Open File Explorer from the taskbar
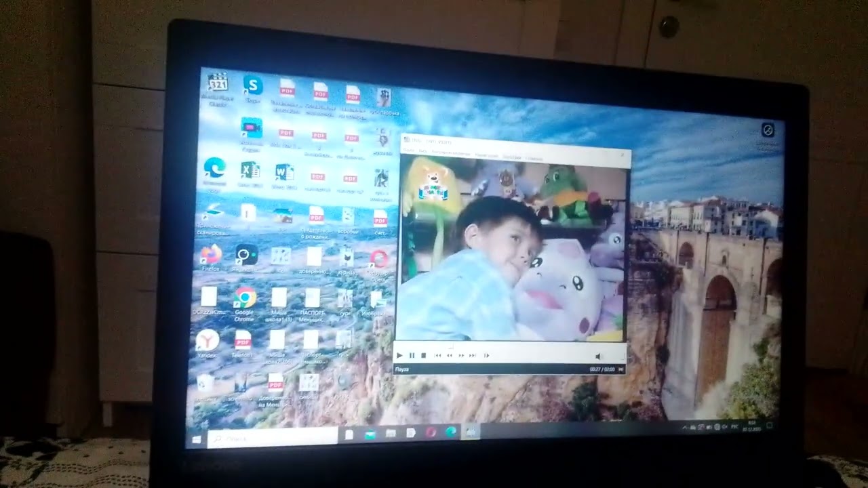The image size is (868, 488). (x=391, y=433)
